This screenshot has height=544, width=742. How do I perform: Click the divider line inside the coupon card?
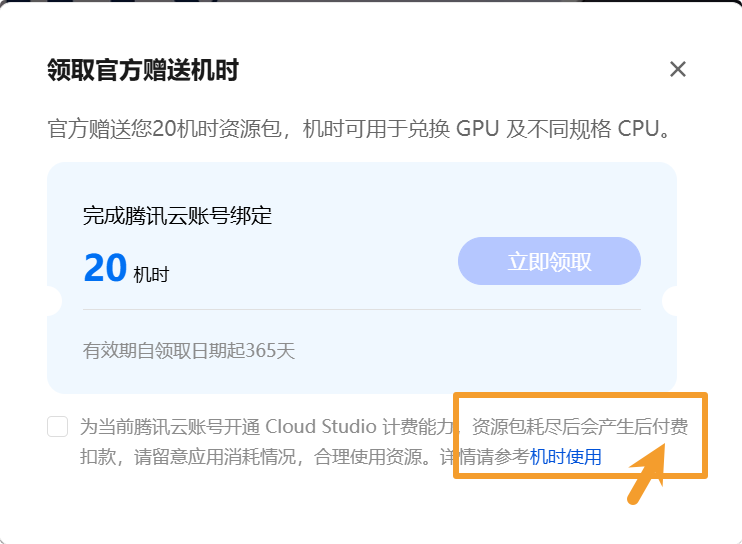tap(362, 309)
